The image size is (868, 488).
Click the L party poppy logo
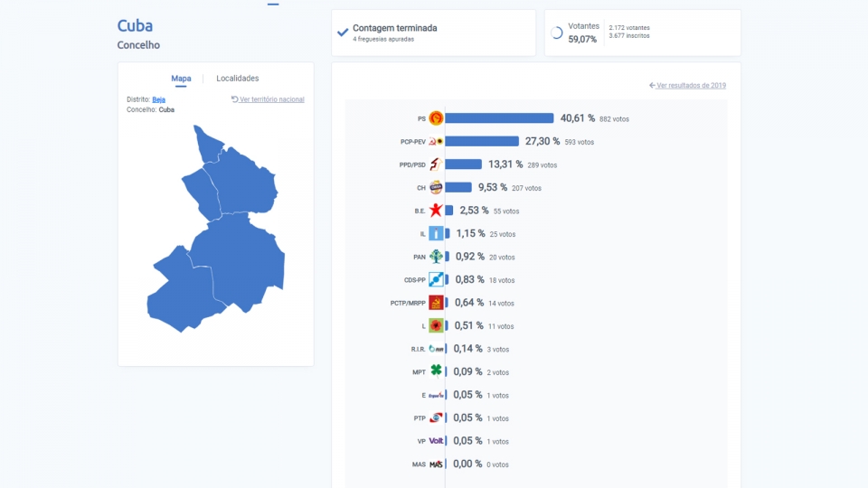coord(436,326)
